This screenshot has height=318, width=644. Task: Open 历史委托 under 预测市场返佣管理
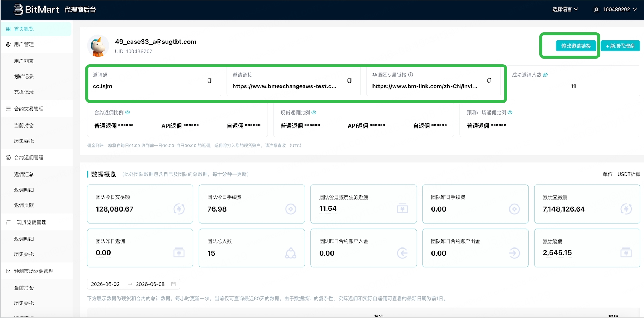pyautogui.click(x=24, y=303)
